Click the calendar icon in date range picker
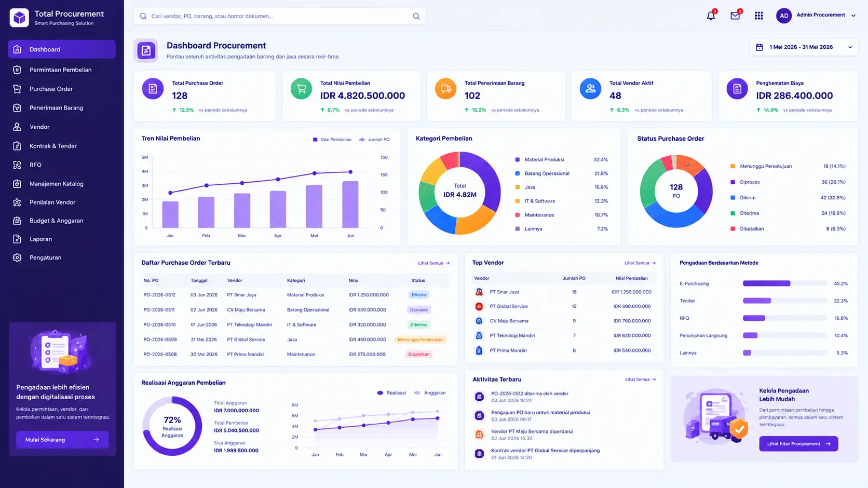 point(759,47)
